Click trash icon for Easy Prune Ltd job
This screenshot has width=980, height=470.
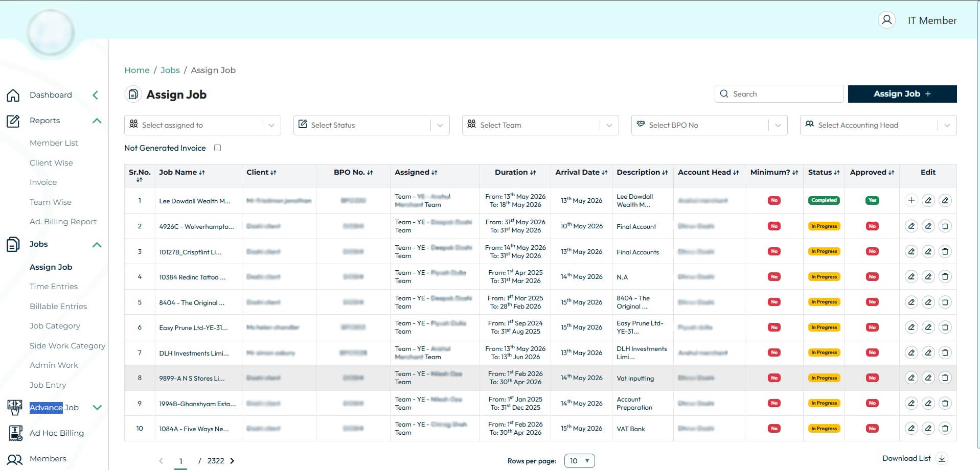[x=945, y=327]
